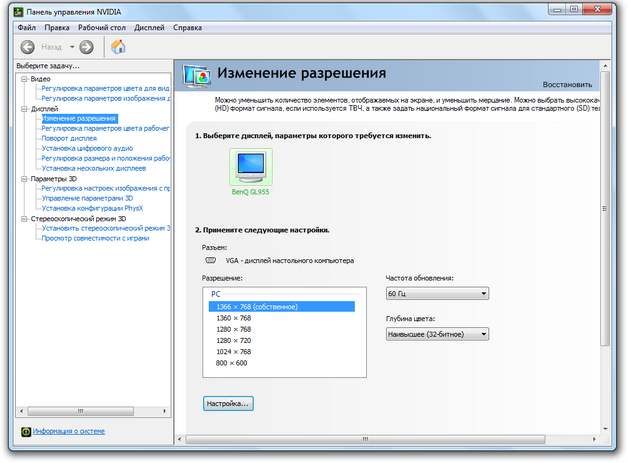Click the main panel horizontal scrollbar right arrow

[594, 439]
